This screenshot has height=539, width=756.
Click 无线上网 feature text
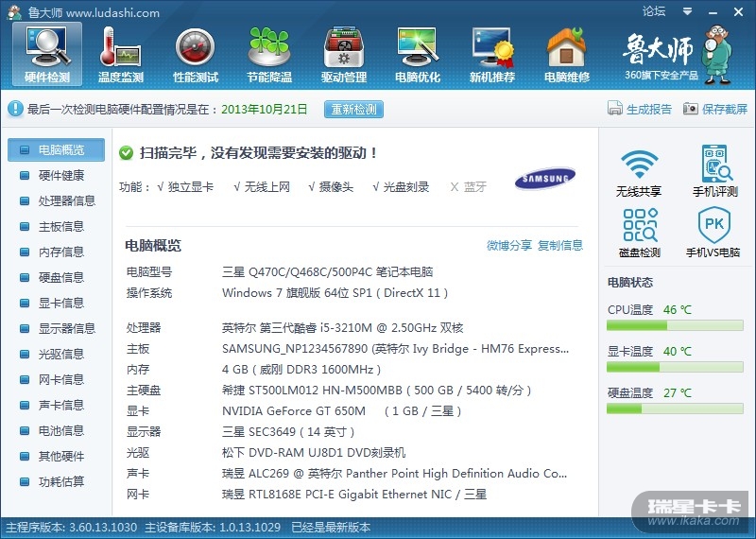[266, 186]
